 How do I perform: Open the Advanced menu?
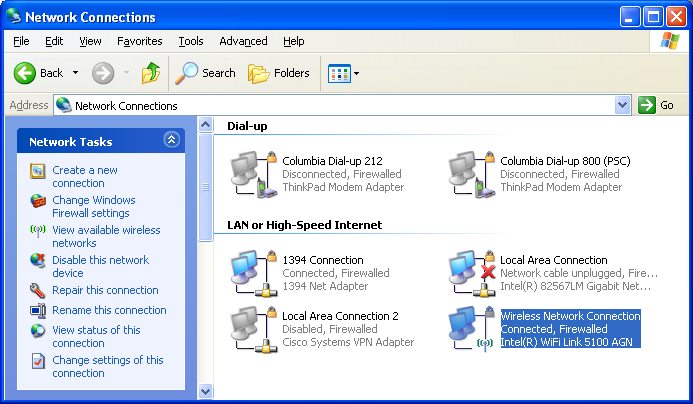244,41
